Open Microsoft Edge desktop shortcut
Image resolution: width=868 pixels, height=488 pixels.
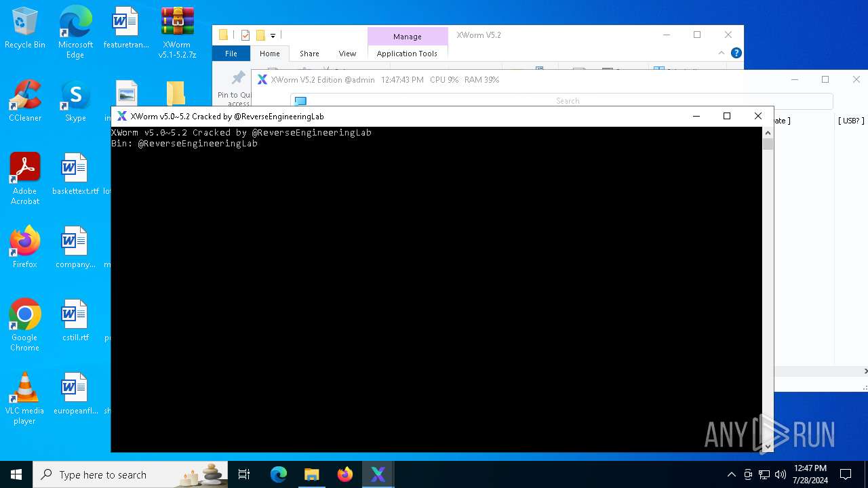coord(75,32)
